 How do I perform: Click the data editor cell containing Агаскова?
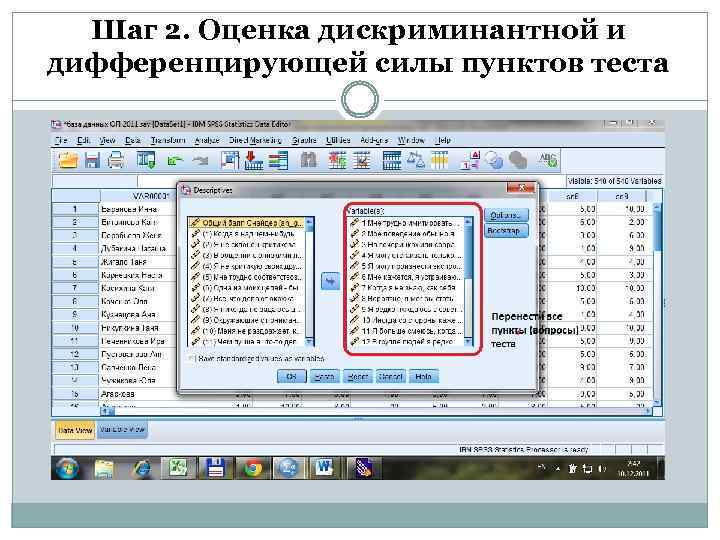click(x=139, y=394)
